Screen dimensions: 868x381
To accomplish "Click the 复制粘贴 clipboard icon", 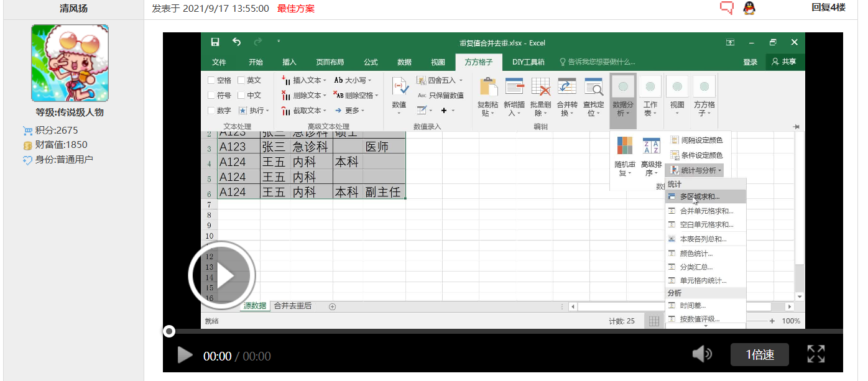I will [488, 88].
